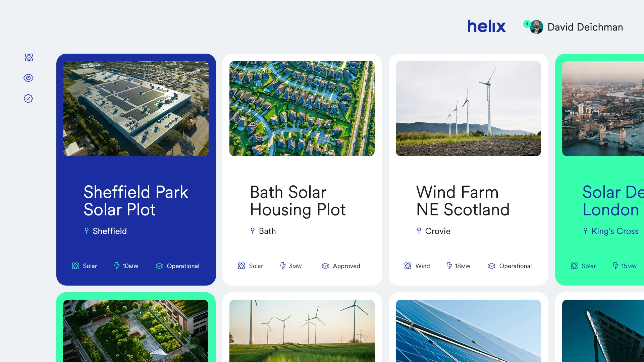Select the Bath Solar Housing Plot thumbnail
Screen dimensions: 644x362
[x=302, y=109]
